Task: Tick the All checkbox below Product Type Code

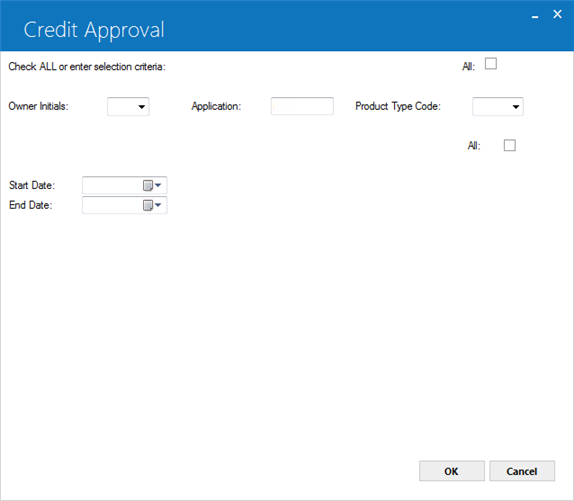Action: tap(510, 145)
